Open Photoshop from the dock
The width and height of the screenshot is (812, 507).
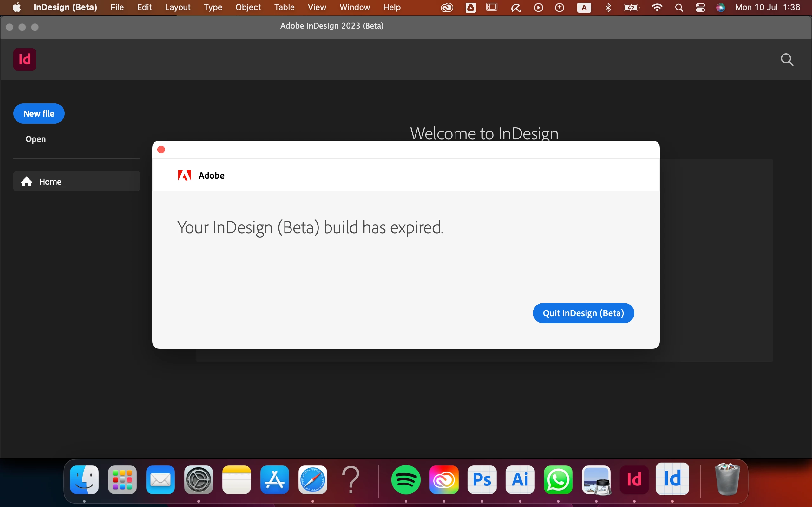click(482, 479)
